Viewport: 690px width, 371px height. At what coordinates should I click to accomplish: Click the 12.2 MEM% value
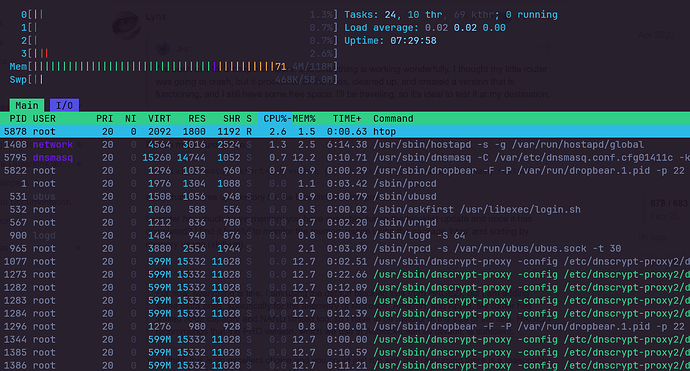point(304,158)
